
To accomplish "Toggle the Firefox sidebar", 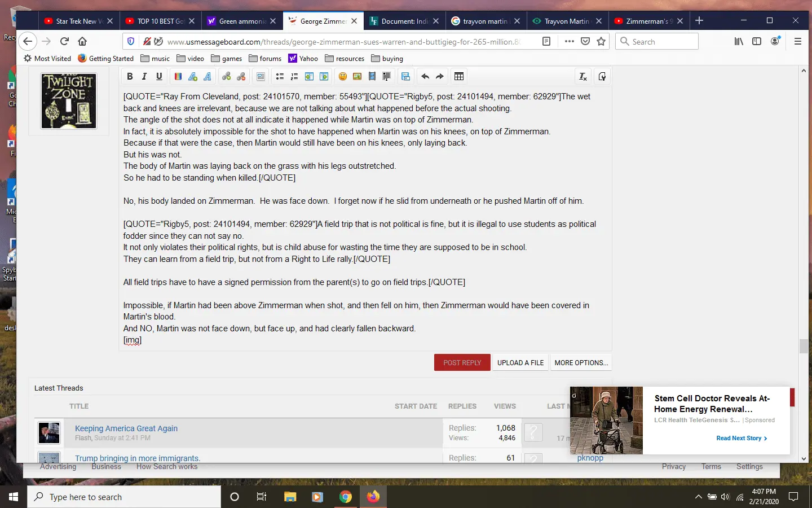I will click(757, 41).
